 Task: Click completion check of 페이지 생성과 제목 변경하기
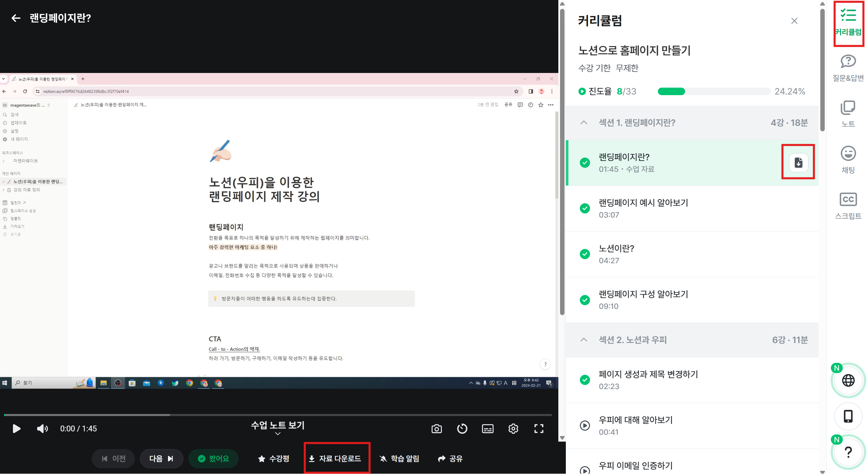[x=585, y=380]
